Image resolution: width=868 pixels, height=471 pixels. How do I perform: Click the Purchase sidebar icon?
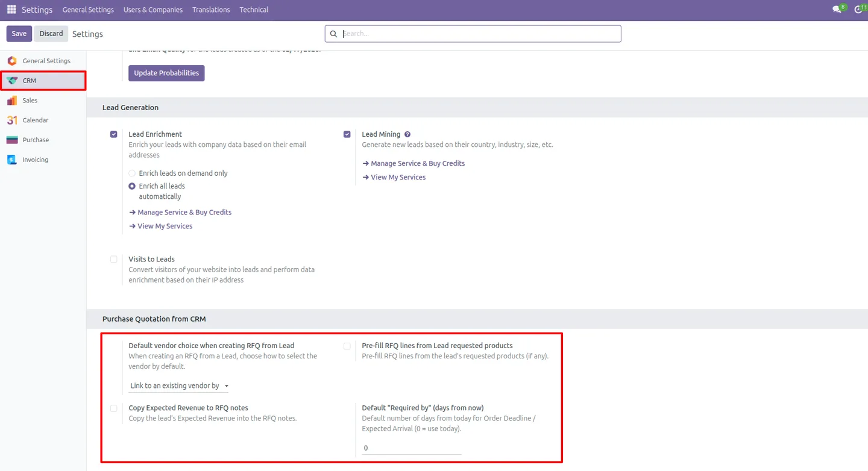[12, 140]
